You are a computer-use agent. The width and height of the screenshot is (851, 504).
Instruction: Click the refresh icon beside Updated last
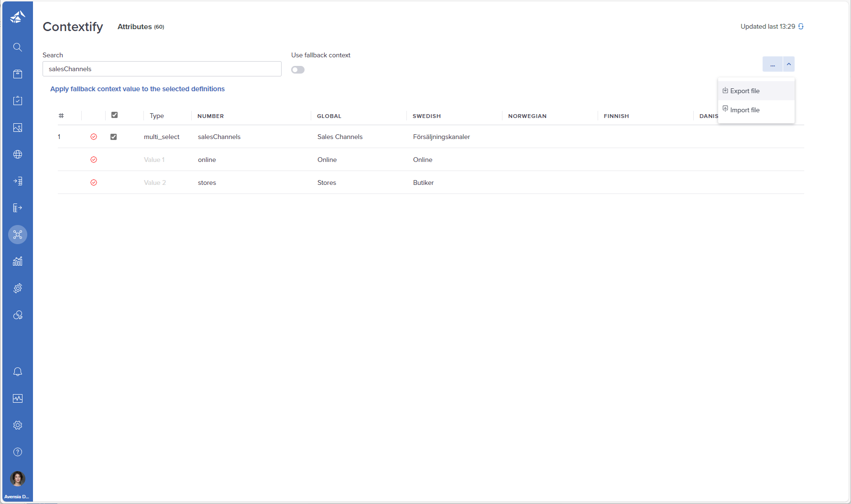point(801,27)
